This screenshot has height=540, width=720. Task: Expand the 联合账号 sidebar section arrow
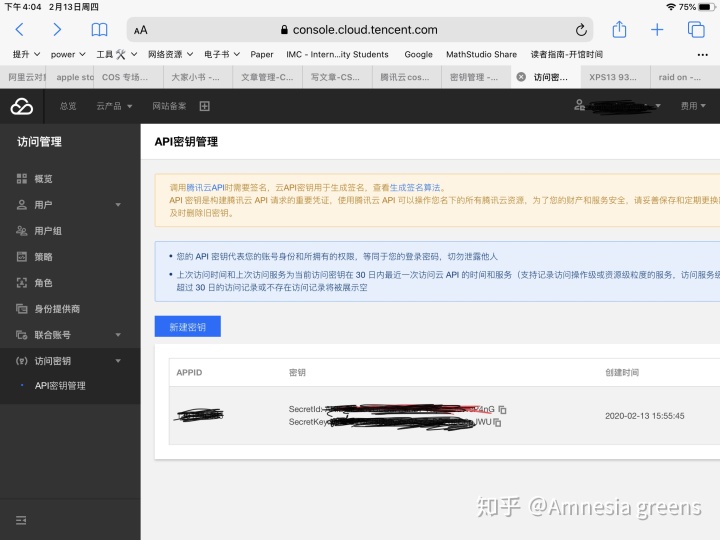pos(118,335)
